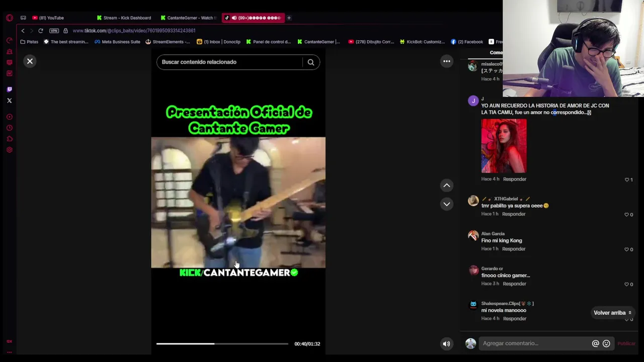Like J's comment with heart icon
This screenshot has height=362, width=644.
click(x=627, y=180)
